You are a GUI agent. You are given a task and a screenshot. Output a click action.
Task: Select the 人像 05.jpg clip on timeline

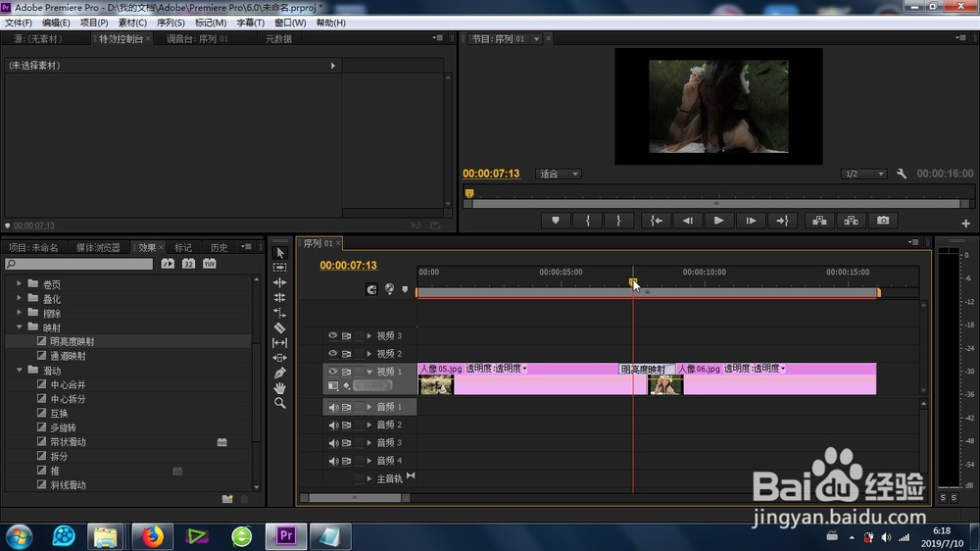coord(532,378)
